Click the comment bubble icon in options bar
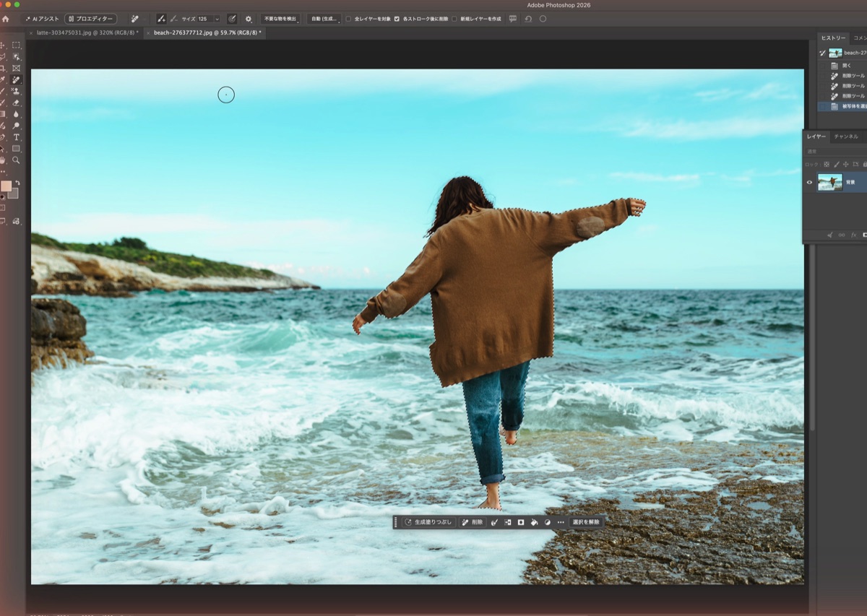This screenshot has width=867, height=616. (x=513, y=19)
